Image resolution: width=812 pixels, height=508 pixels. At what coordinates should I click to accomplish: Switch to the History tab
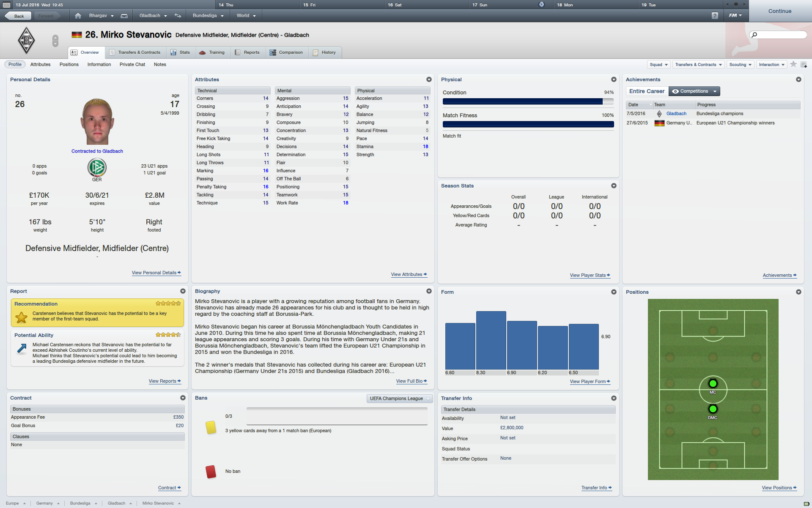[x=324, y=52]
